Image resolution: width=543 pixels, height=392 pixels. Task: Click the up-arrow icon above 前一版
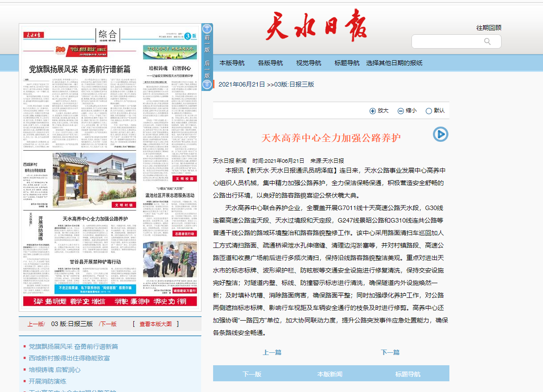click(x=207, y=29)
